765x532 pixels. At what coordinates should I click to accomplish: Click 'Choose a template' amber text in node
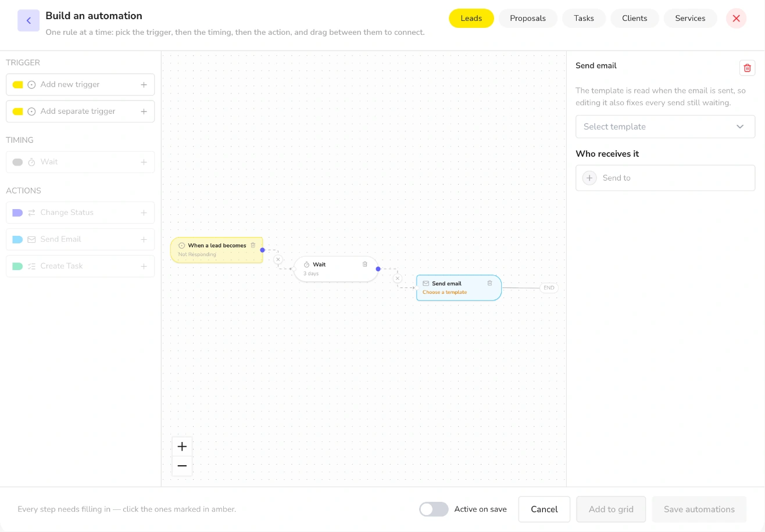445,293
